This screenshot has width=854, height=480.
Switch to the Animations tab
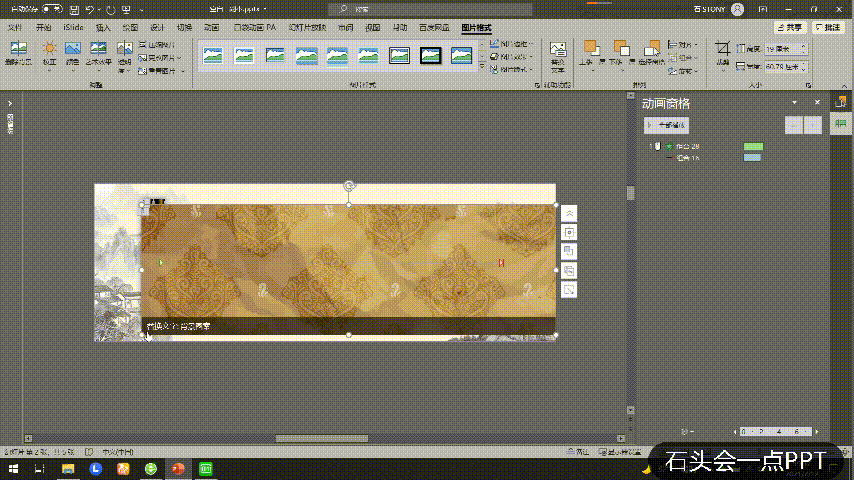pyautogui.click(x=211, y=28)
